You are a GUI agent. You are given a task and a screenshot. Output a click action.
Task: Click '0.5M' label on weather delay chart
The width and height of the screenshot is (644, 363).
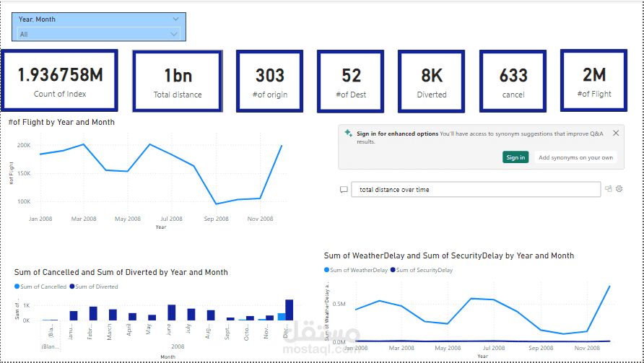coord(339,304)
